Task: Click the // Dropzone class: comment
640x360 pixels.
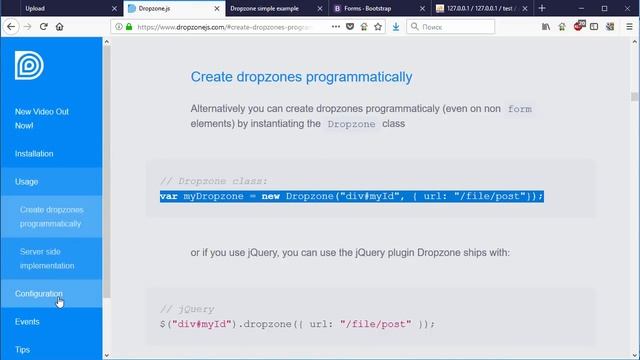Action: 213,181
